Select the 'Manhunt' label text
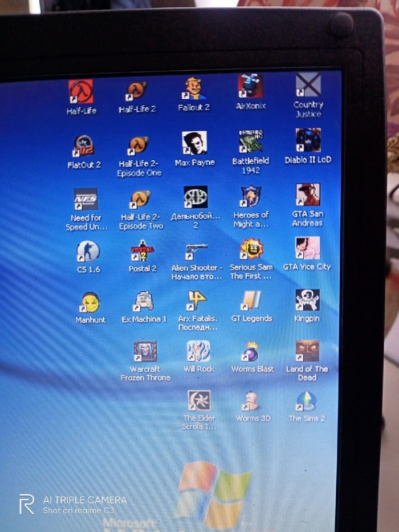This screenshot has height=532, width=399. 90,320
